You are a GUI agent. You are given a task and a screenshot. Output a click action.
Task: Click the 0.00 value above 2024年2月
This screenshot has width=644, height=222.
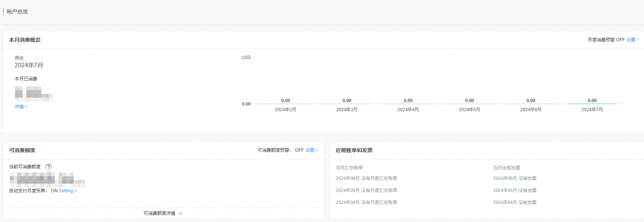click(285, 101)
